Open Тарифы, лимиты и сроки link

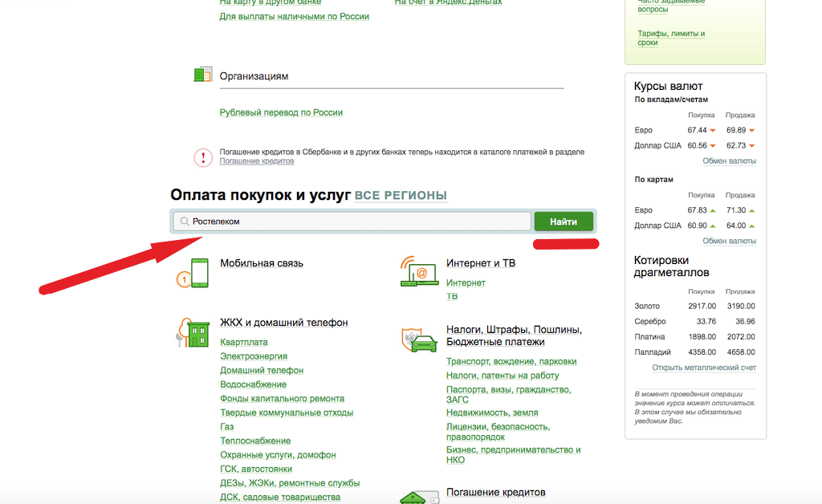pos(671,38)
